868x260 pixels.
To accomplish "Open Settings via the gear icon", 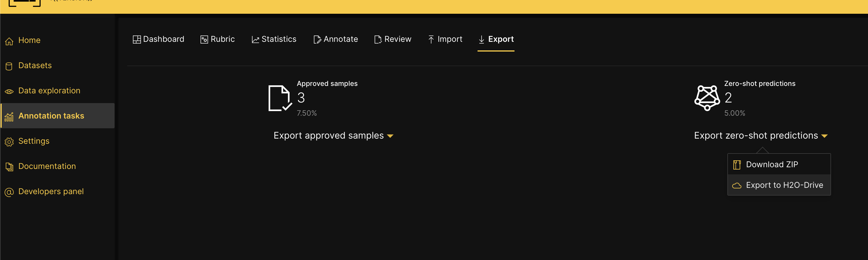I will [9, 141].
